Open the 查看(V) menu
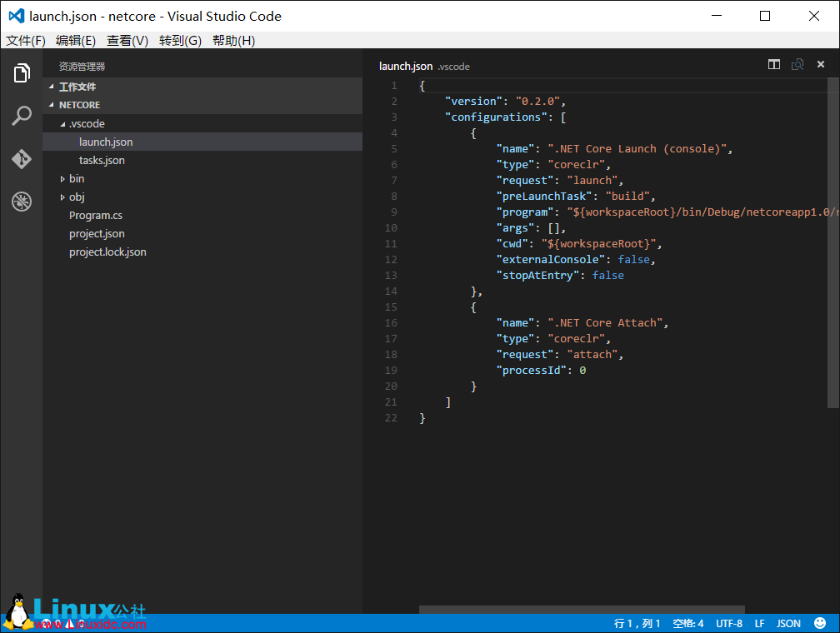Image resolution: width=840 pixels, height=633 pixels. (127, 41)
